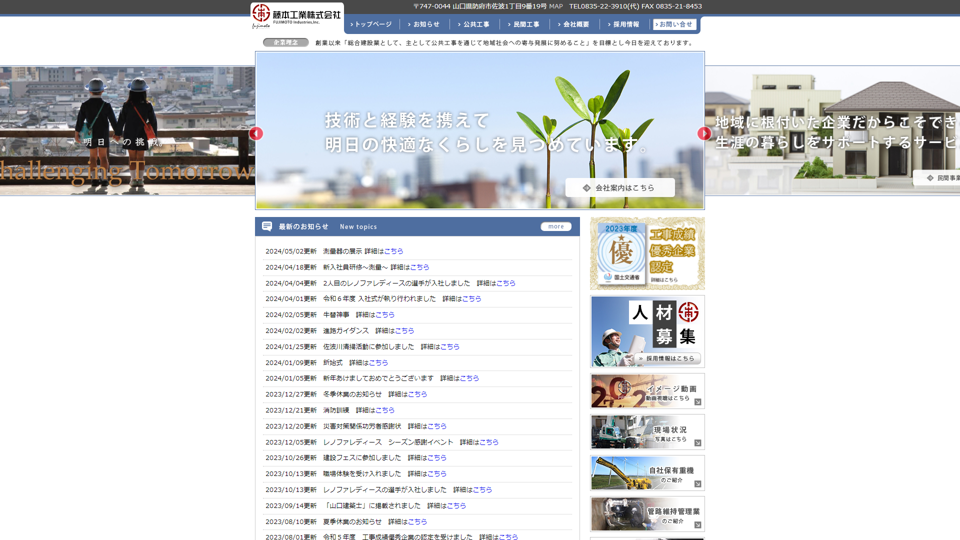This screenshot has height=540, width=960.
Task: Open 会社概要 from the navigation bar
Action: click(x=574, y=24)
